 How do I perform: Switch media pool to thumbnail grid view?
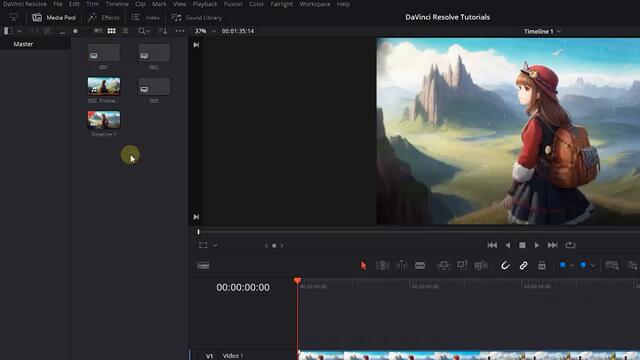tap(111, 31)
